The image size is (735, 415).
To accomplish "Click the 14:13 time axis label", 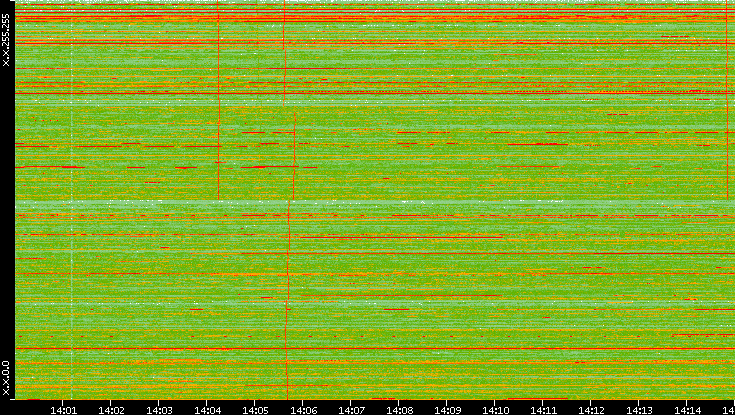I will pos(639,410).
